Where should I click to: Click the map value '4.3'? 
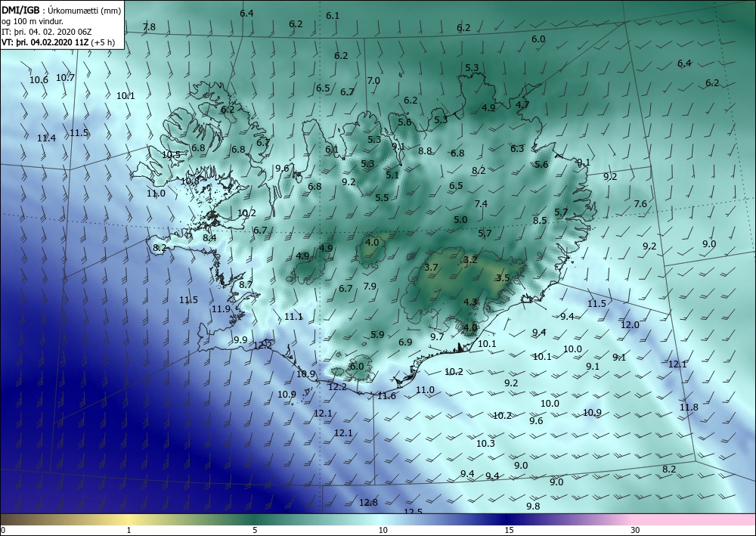click(x=470, y=302)
